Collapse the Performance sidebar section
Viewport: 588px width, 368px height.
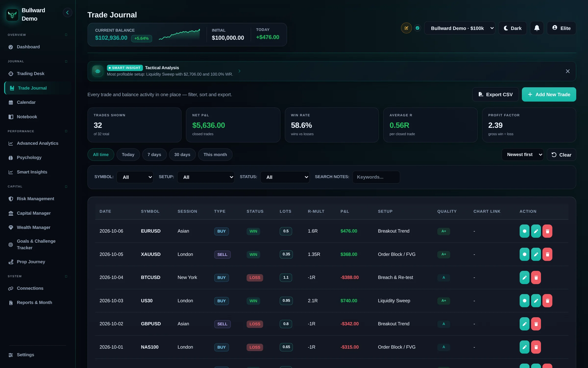coord(66,131)
